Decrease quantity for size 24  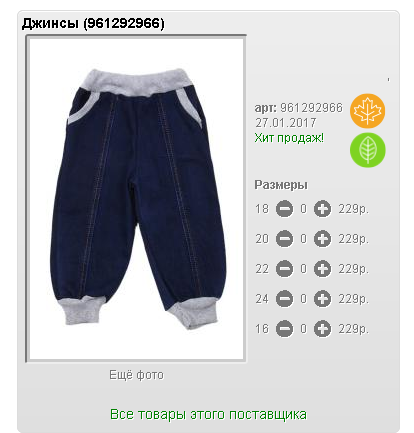[x=284, y=299]
